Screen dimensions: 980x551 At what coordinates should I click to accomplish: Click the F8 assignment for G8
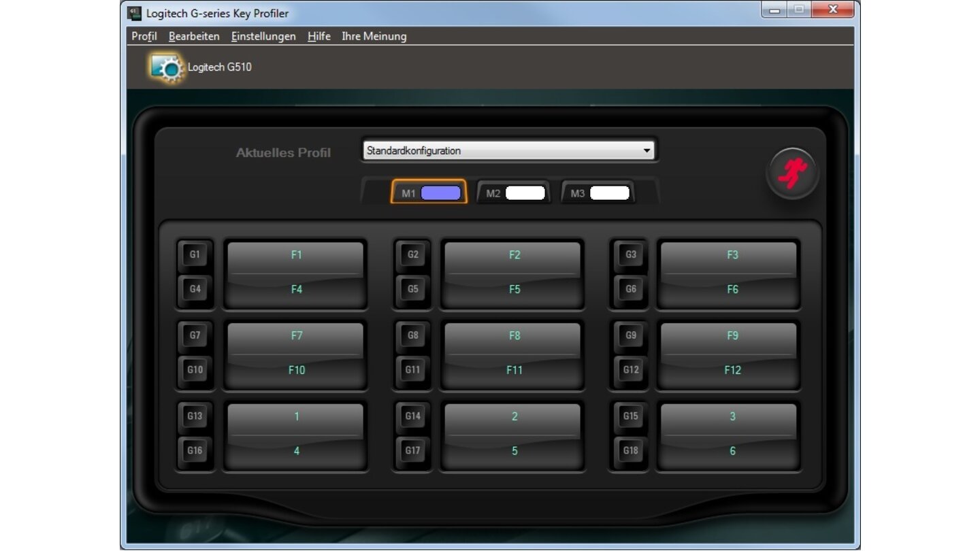click(514, 337)
